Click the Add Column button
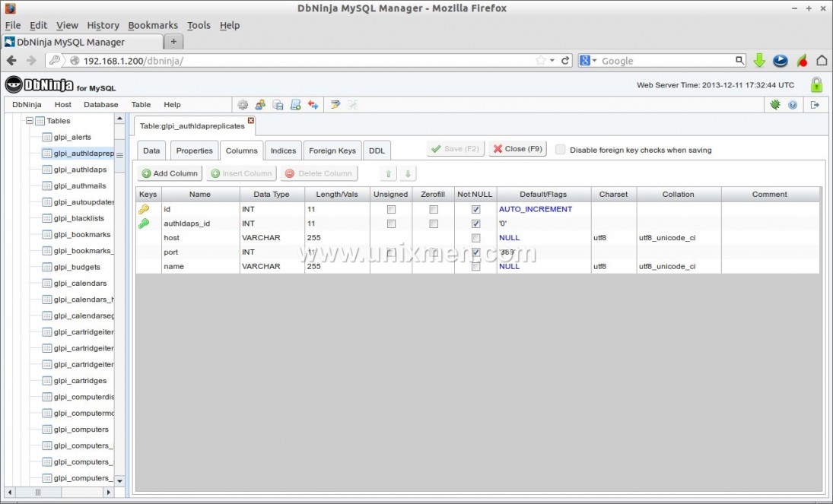This screenshot has height=504, width=833. [170, 173]
